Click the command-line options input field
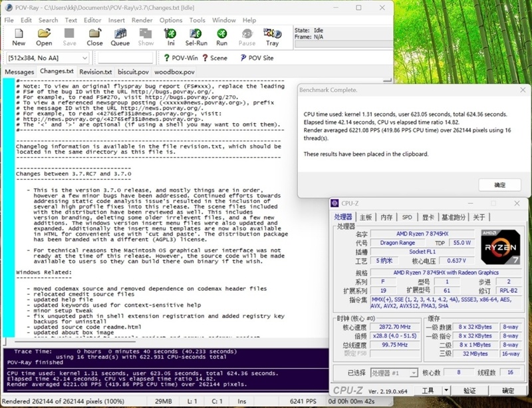532x408 pixels. (x=125, y=58)
